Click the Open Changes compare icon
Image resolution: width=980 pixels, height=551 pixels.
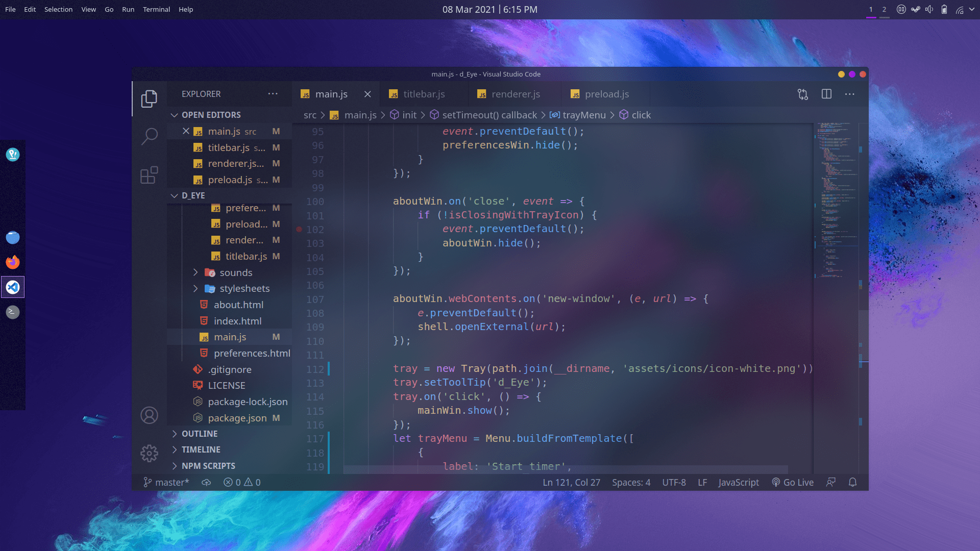point(803,94)
